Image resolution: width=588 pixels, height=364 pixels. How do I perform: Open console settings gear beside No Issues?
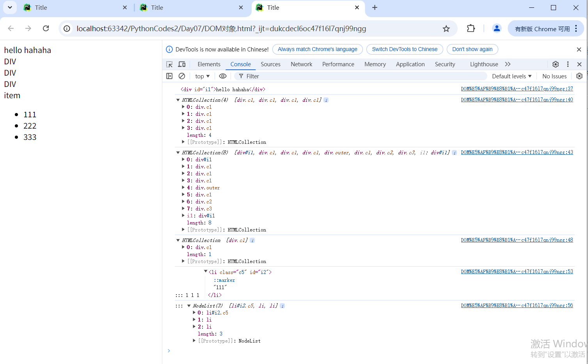tap(579, 76)
